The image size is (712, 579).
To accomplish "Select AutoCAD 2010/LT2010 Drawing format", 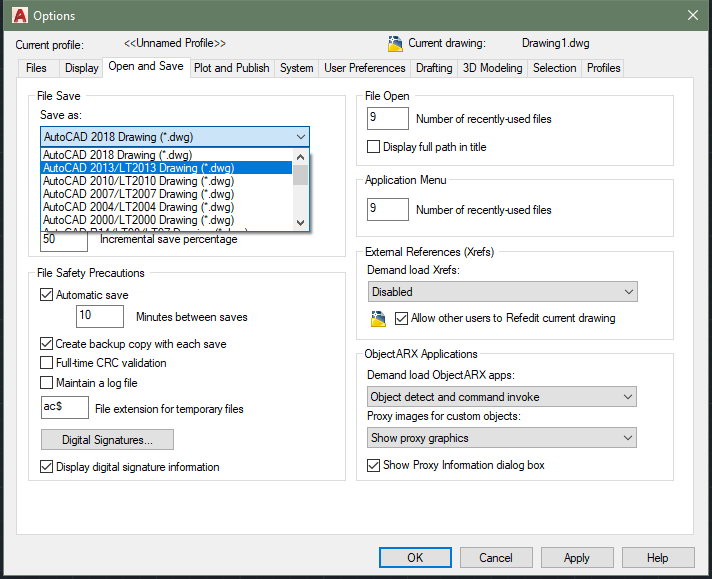I will pos(167,181).
